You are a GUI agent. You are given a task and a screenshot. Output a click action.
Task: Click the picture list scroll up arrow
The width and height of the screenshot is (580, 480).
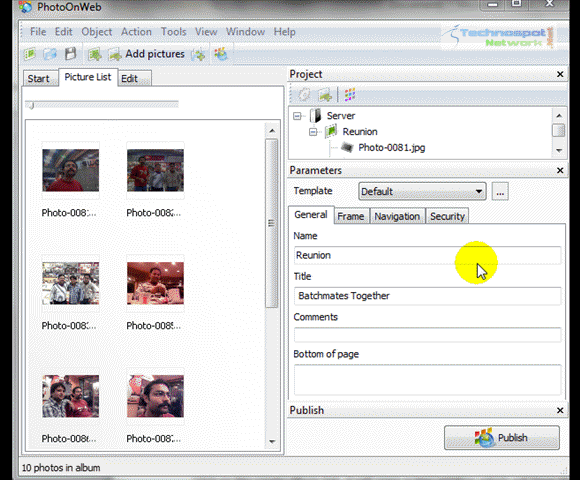coord(272,131)
